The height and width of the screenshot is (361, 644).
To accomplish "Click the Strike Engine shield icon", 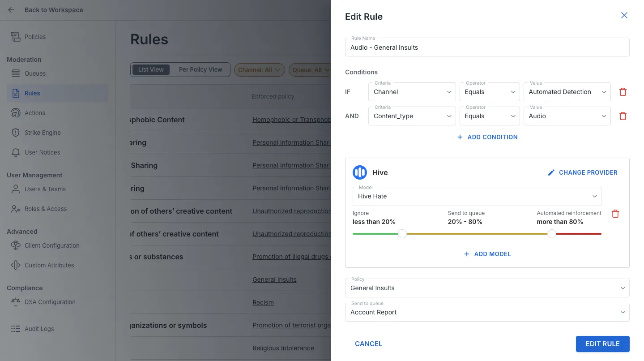I will [x=16, y=133].
